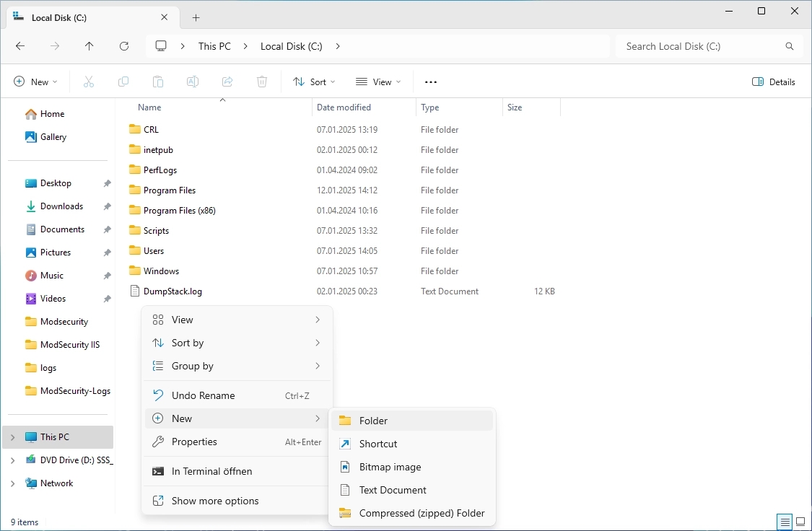This screenshot has height=531, width=812.
Task: Expand the DVD Drive (D:) tree node
Action: tap(13, 460)
